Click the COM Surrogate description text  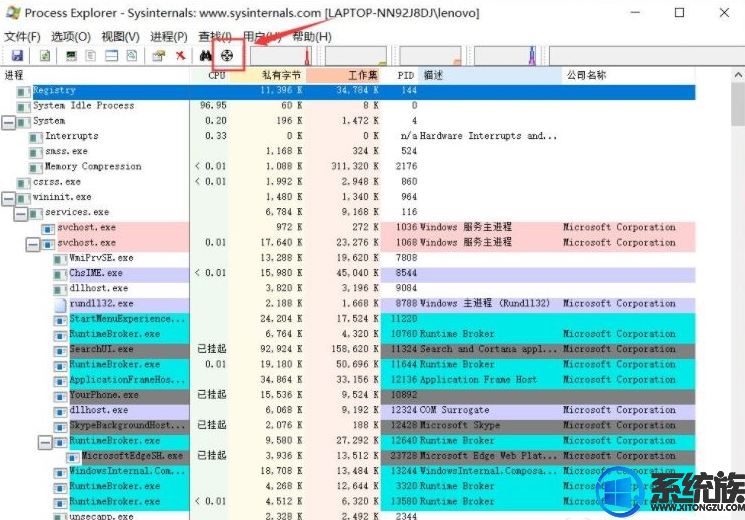click(454, 410)
